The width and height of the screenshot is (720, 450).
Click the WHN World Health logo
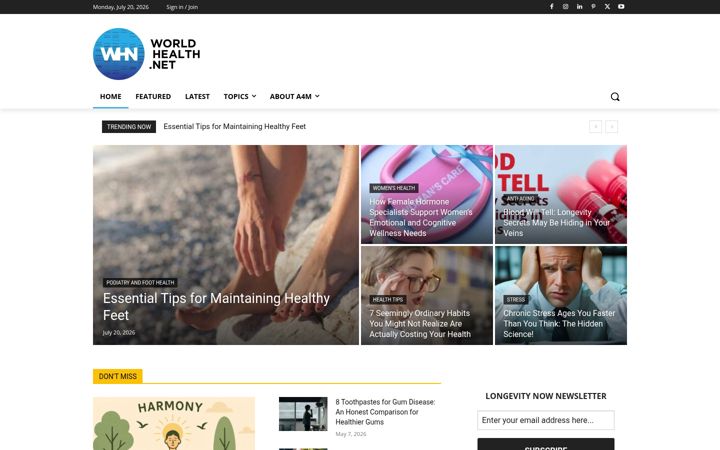[x=146, y=54]
